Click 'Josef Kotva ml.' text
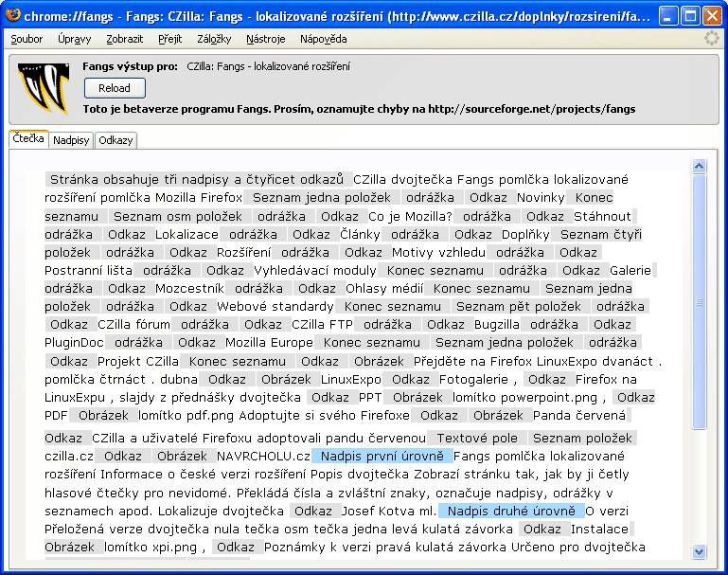Image resolution: width=728 pixels, height=575 pixels. tap(388, 512)
